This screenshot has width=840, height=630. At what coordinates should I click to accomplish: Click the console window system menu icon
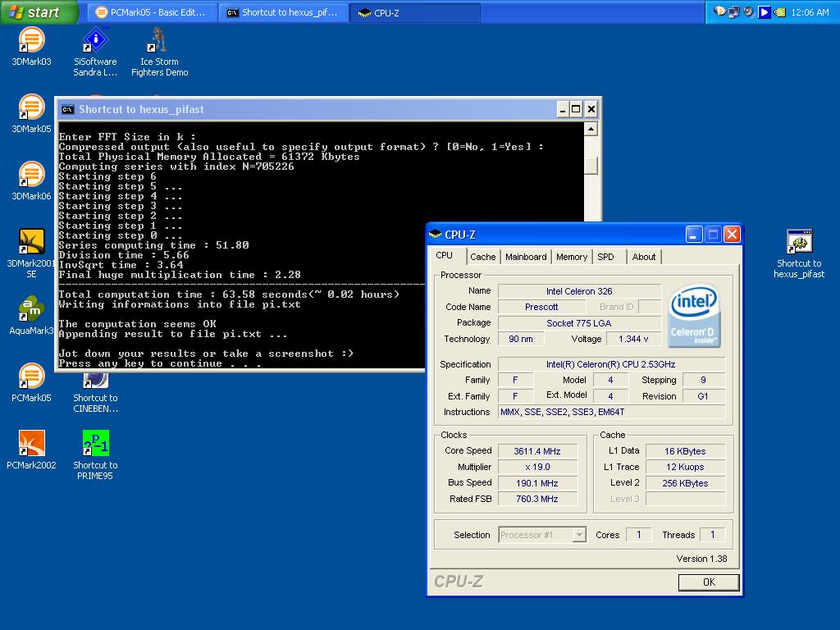point(67,109)
